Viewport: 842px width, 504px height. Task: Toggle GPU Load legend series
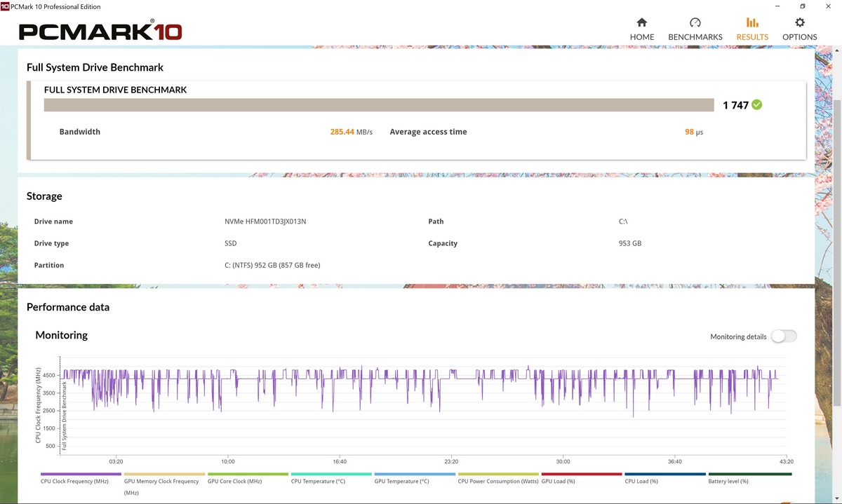pos(559,482)
